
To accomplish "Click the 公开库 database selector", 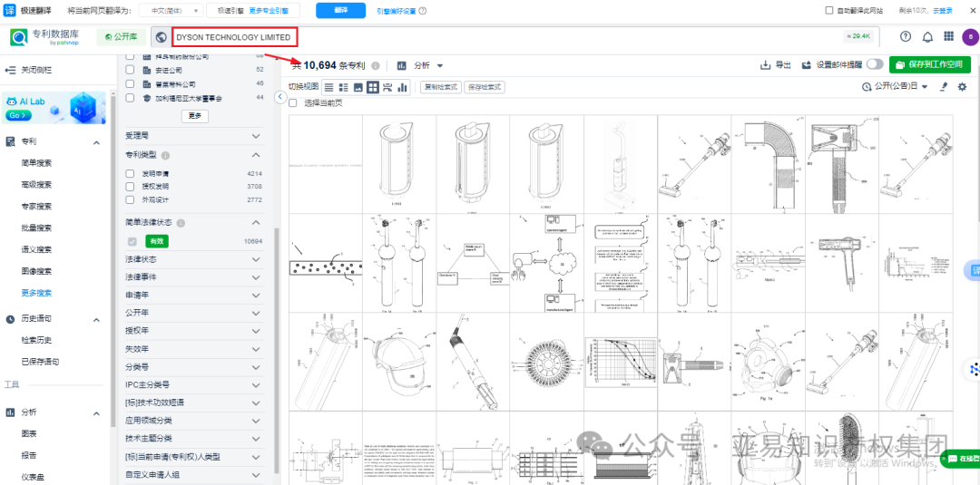I will (x=122, y=37).
